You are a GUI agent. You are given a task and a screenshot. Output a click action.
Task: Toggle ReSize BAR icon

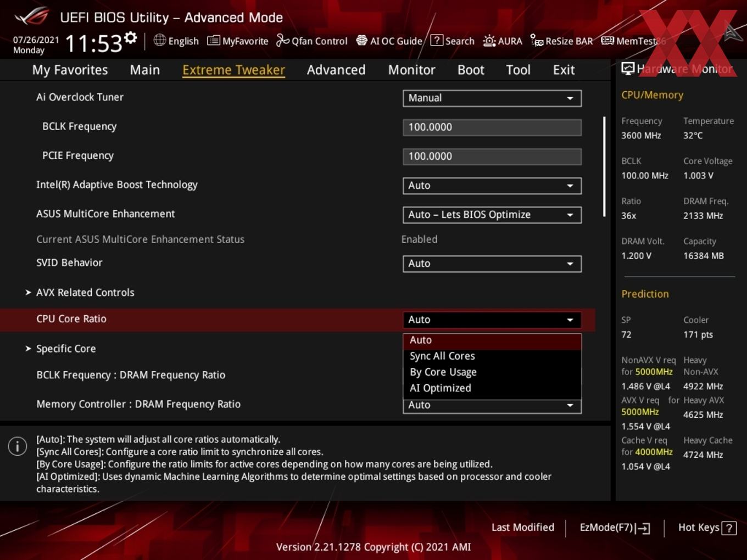537,41
